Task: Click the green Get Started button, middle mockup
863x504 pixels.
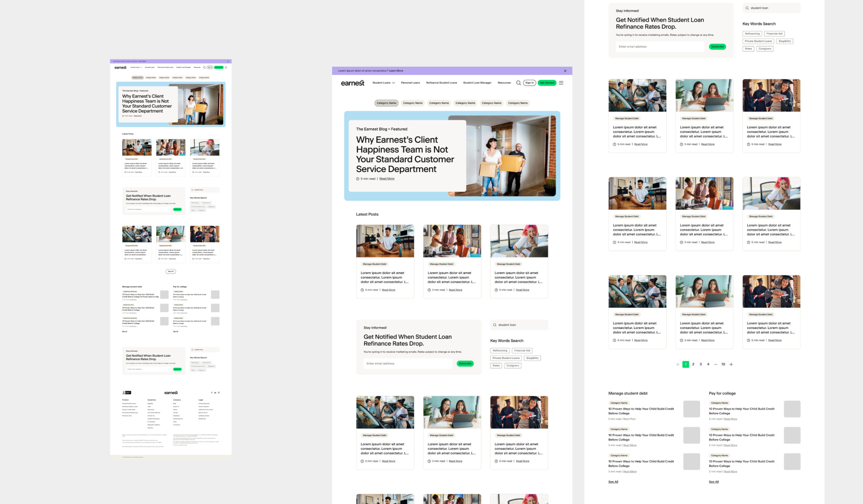Action: (x=547, y=83)
